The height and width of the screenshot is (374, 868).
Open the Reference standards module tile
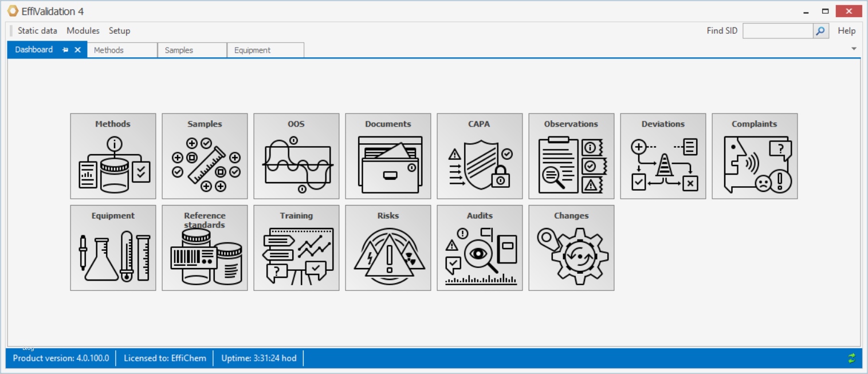click(205, 247)
